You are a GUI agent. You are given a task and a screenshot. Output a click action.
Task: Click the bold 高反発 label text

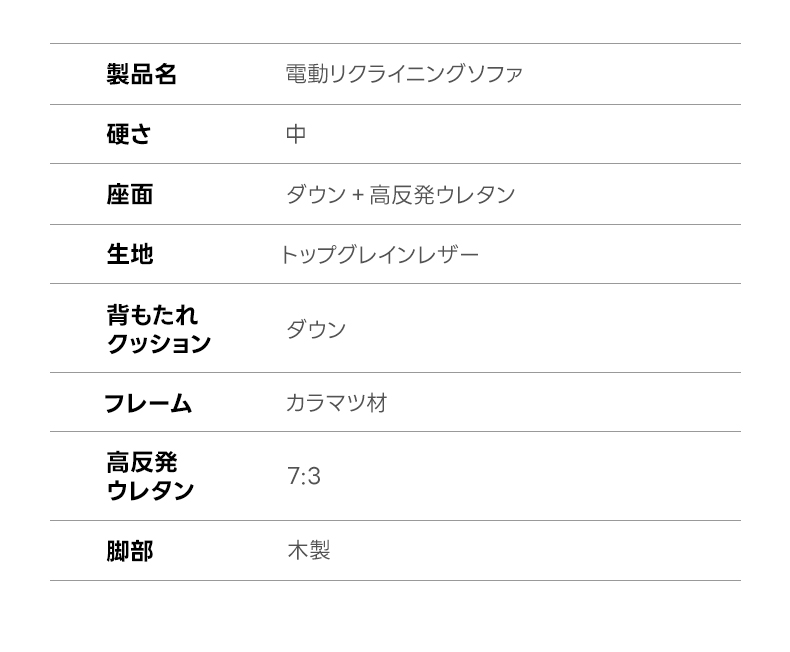pyautogui.click(x=141, y=462)
